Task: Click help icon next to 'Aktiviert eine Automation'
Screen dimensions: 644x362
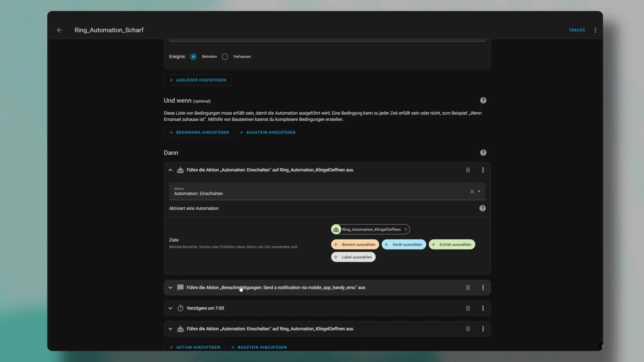Action: [x=482, y=208]
